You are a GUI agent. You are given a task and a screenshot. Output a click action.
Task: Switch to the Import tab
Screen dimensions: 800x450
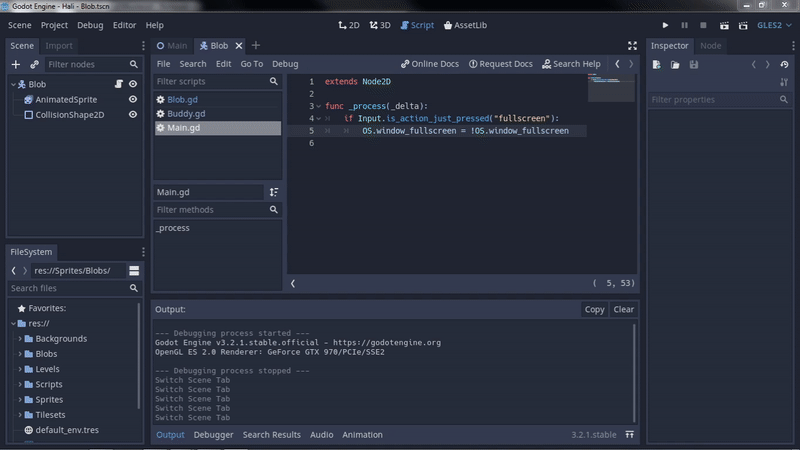tap(59, 45)
